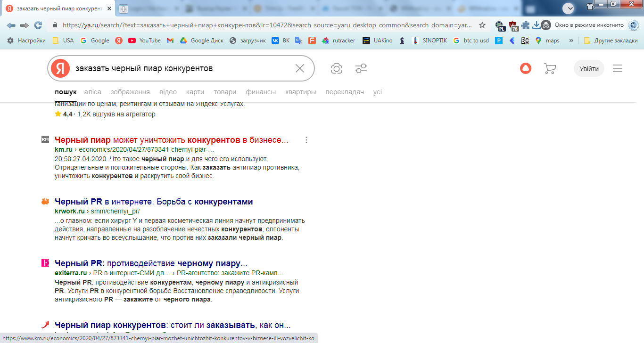The image size is (644, 343).
Task: Search by image with the camera icon
Action: pyautogui.click(x=337, y=69)
